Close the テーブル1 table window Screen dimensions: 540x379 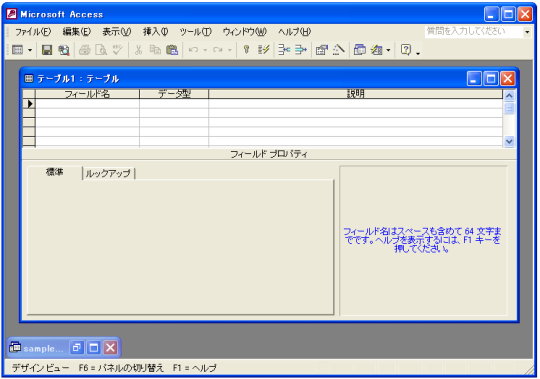[508, 79]
